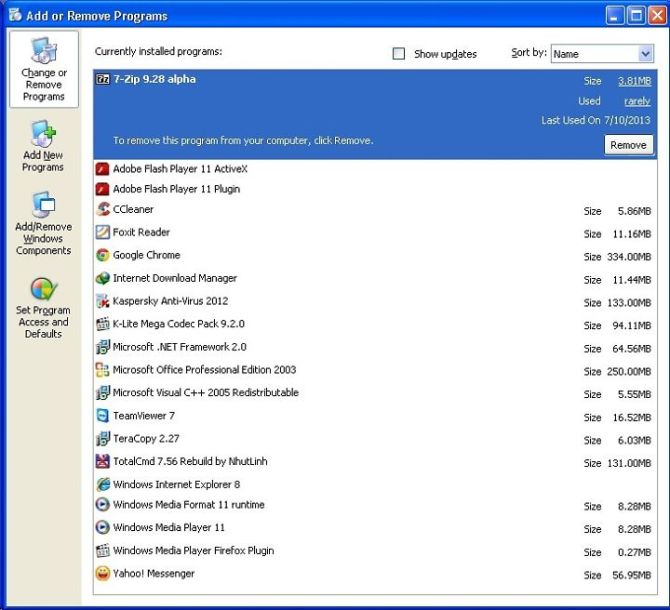Screen dimensions: 670x610
Task: Close the Add or Remove Programs window
Action: pyautogui.click(x=657, y=16)
